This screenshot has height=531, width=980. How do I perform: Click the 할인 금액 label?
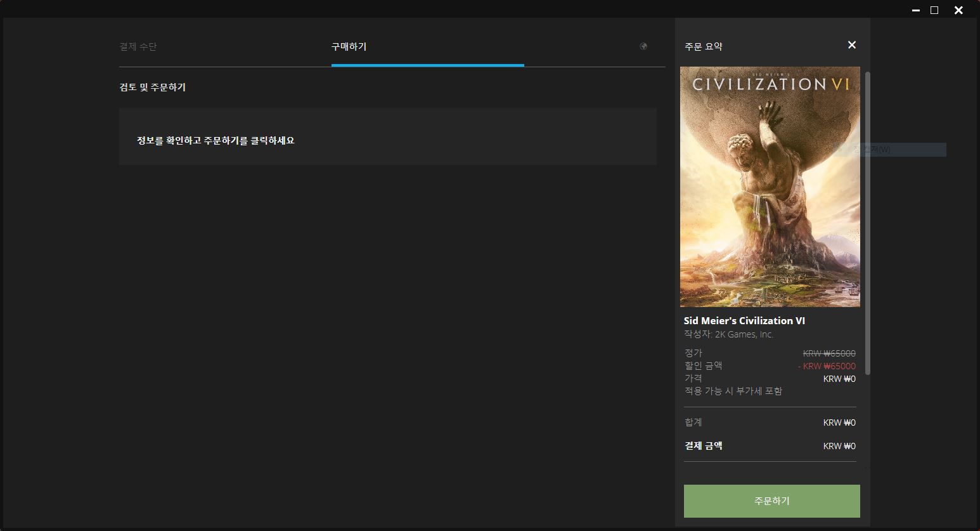(x=704, y=365)
